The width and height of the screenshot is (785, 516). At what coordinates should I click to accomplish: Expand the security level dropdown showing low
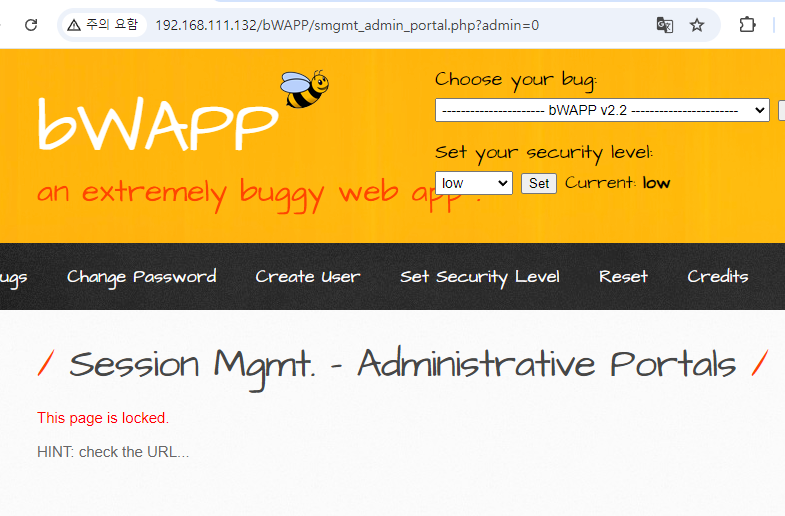(474, 183)
